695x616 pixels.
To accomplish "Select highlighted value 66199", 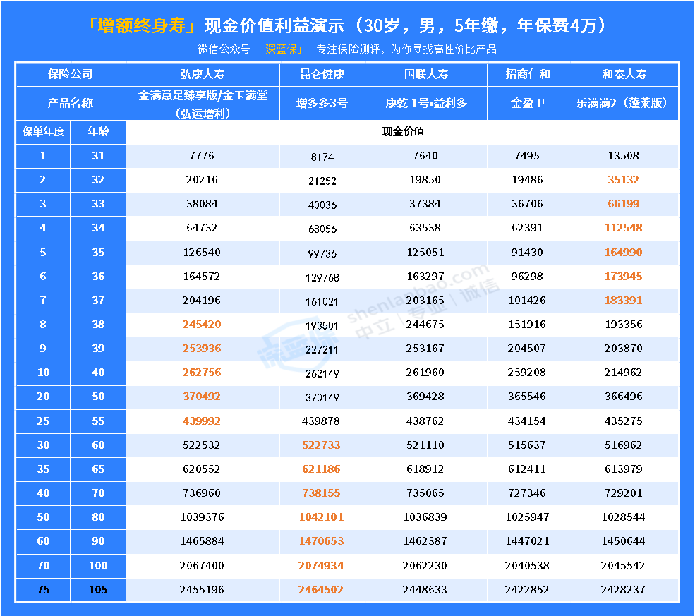I will point(623,203).
